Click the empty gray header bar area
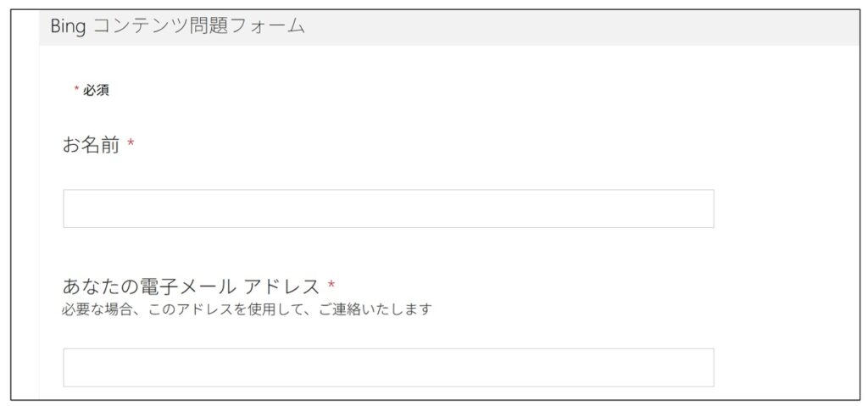The height and width of the screenshot is (406, 868). [593, 26]
